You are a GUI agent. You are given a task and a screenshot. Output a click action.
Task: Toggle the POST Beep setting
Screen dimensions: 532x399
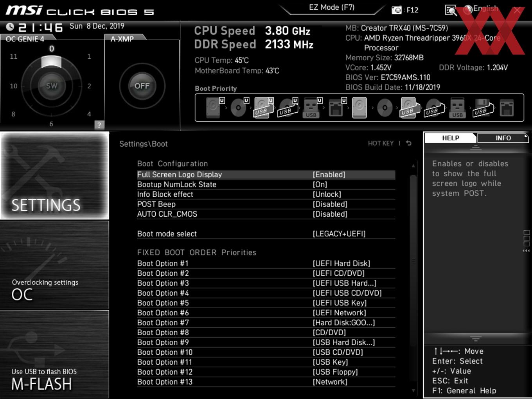[x=266, y=204]
